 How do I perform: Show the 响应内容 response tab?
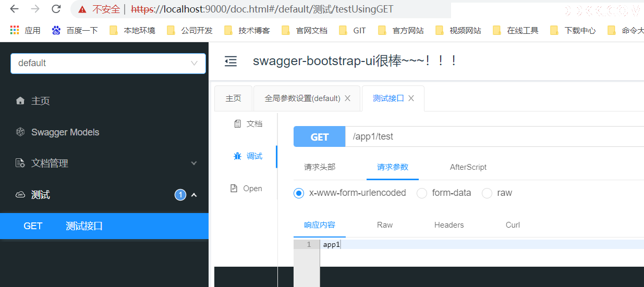click(320, 225)
